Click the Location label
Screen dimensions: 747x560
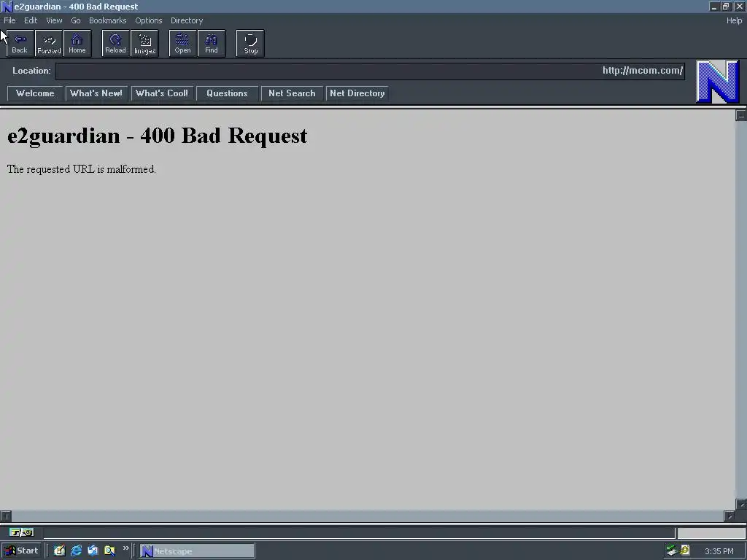point(31,71)
